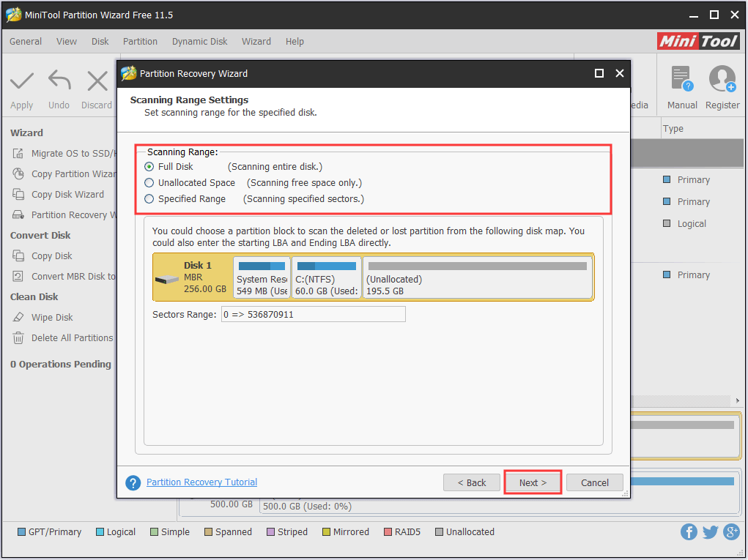Click the Wizard section heading

pos(26,133)
